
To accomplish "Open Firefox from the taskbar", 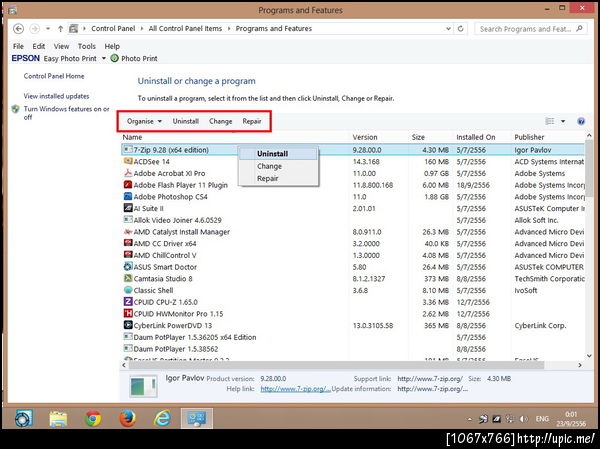I will tap(128, 419).
